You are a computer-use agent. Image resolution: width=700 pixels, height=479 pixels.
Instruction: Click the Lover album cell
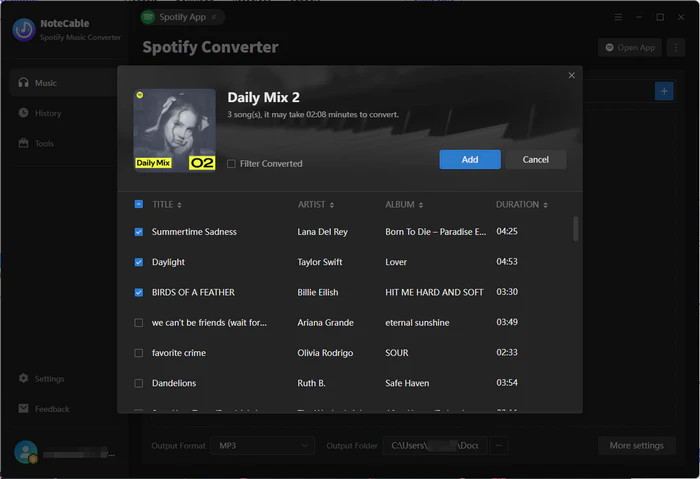pos(396,262)
